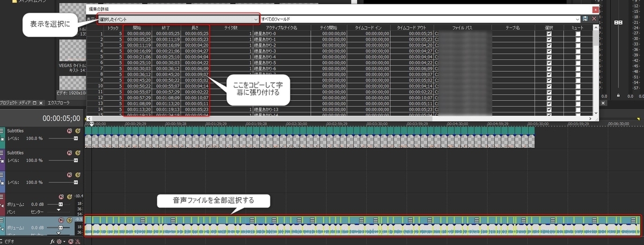Toggle the selection checkbox for row 3

[548, 44]
